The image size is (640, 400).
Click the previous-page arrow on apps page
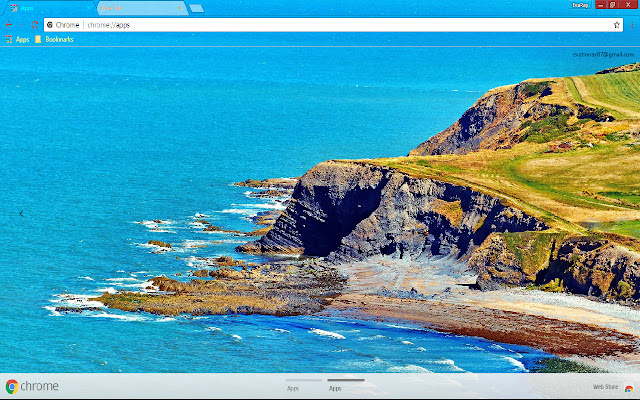pyautogui.click(x=21, y=213)
